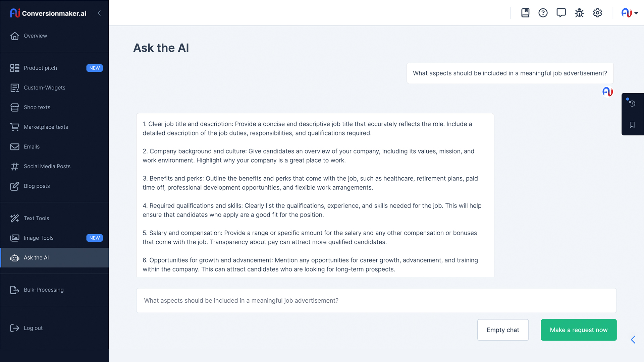Show chat history via side panel icon
Viewport: 644px width, 362px height.
pyautogui.click(x=632, y=103)
